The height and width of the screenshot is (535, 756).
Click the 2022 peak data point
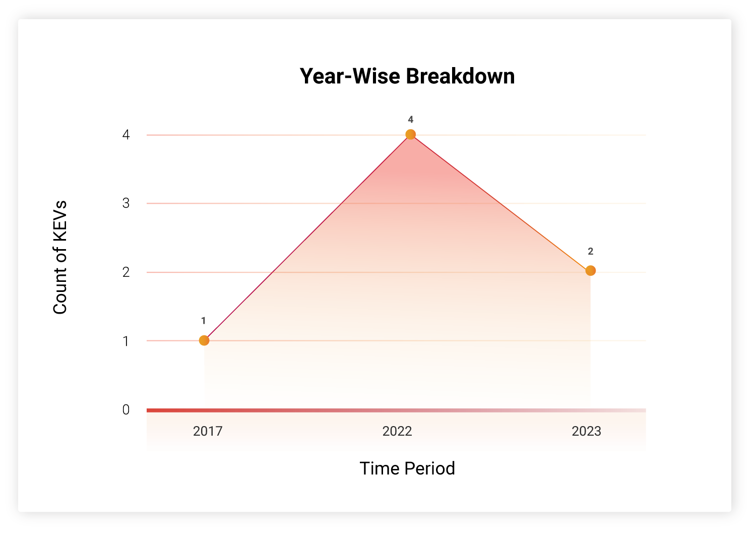pyautogui.click(x=411, y=134)
